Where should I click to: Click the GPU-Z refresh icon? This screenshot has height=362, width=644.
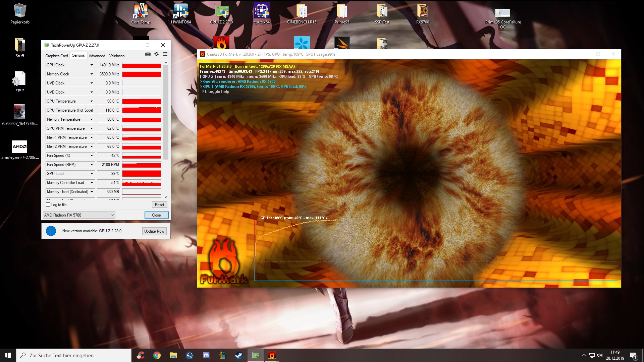tap(156, 54)
